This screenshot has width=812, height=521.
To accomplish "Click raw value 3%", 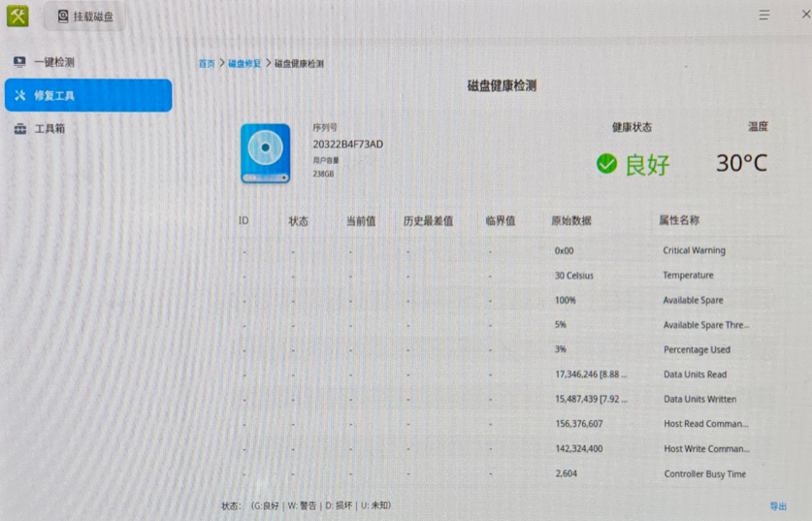I will click(561, 349).
